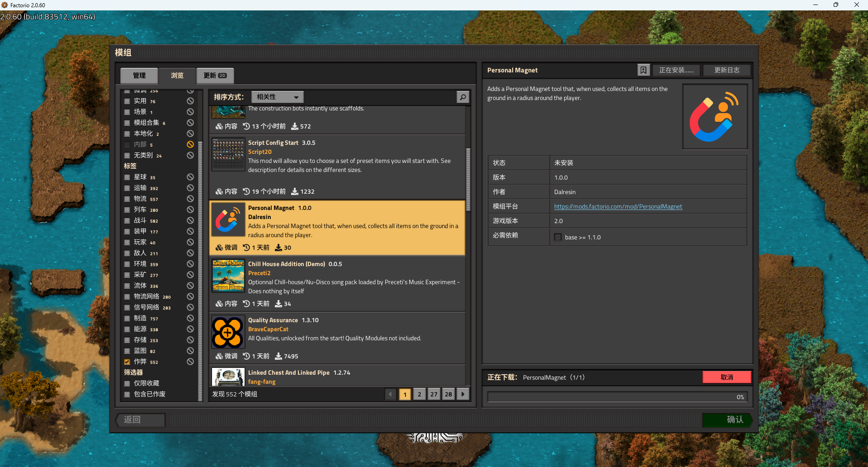Screen dimensions: 868x467
Task: Open the 相关性 sort order dropdown
Action: tap(277, 97)
